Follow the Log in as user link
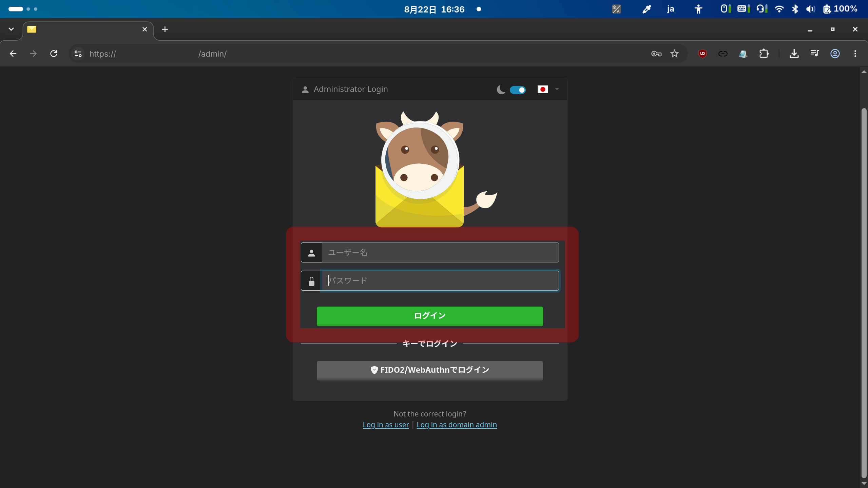The height and width of the screenshot is (488, 868). [386, 425]
